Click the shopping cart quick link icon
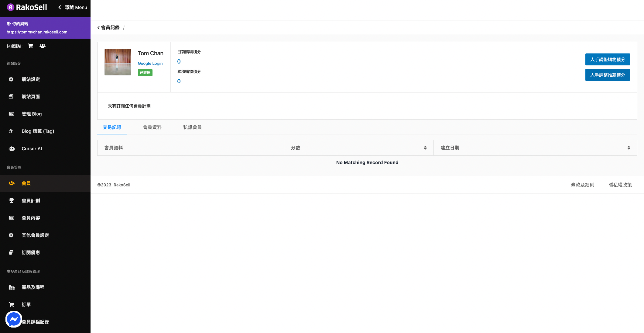 (30, 46)
